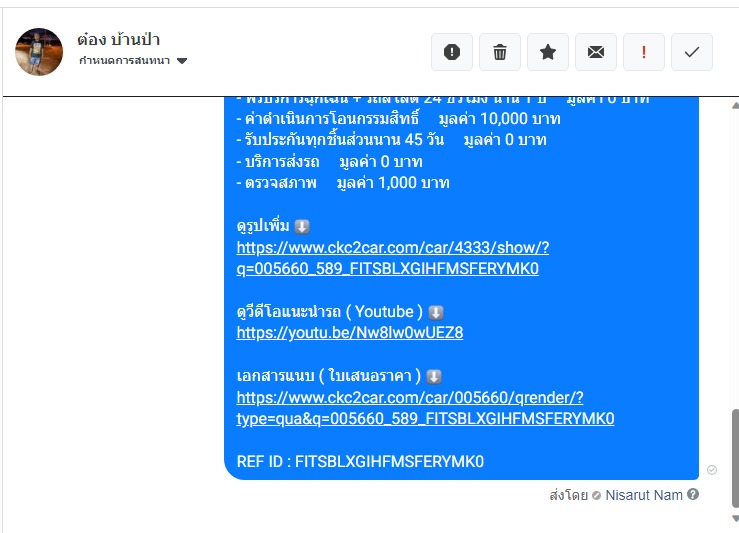Screen dimensions: 739x533
Task: Click message delivered status check icon
Action: pos(712,470)
